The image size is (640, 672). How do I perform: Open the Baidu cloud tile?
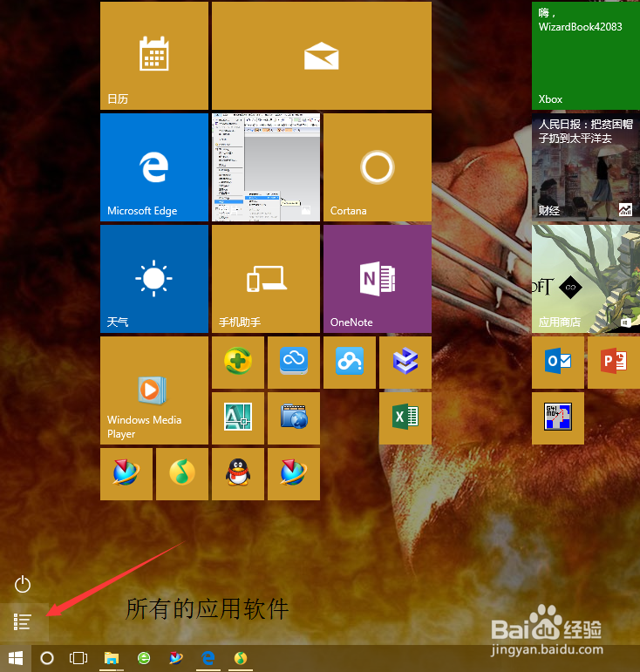[350, 363]
